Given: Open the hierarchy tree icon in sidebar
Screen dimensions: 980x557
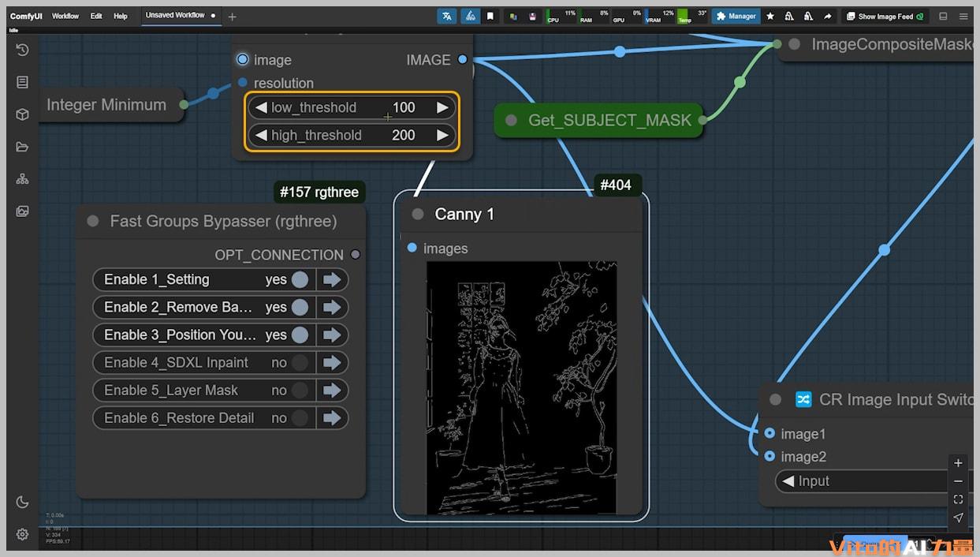Looking at the screenshot, I should [x=22, y=179].
